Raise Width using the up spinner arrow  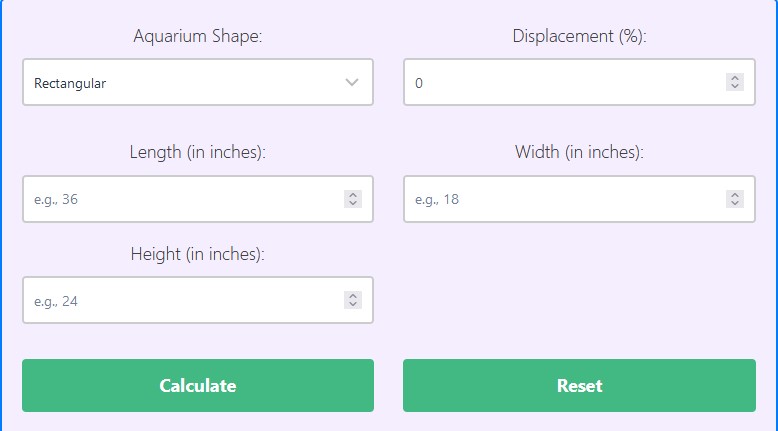pyautogui.click(x=735, y=194)
